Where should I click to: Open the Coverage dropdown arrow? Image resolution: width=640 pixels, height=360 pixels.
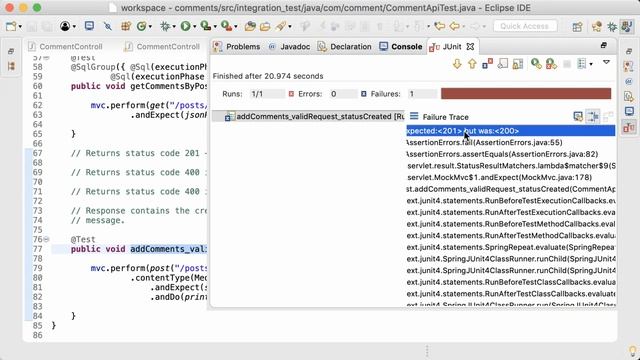point(215,27)
